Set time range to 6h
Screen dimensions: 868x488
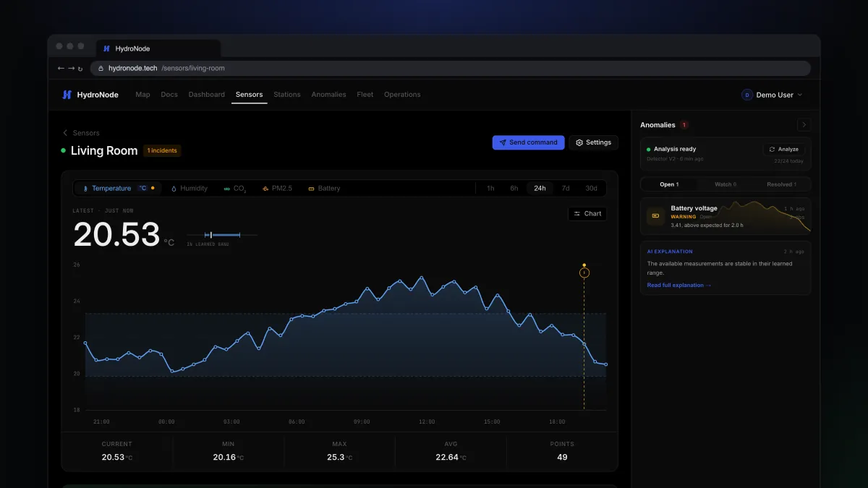tap(514, 189)
